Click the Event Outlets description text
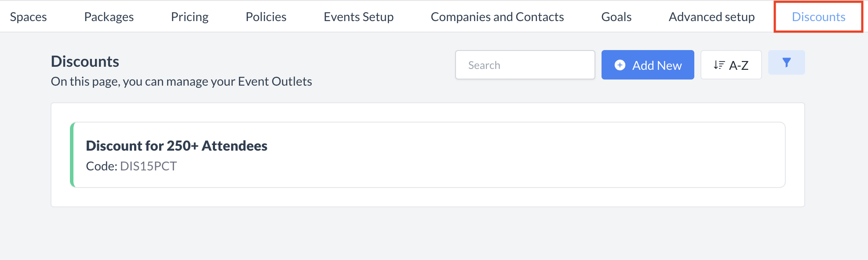The height and width of the screenshot is (260, 868). pyautogui.click(x=181, y=82)
